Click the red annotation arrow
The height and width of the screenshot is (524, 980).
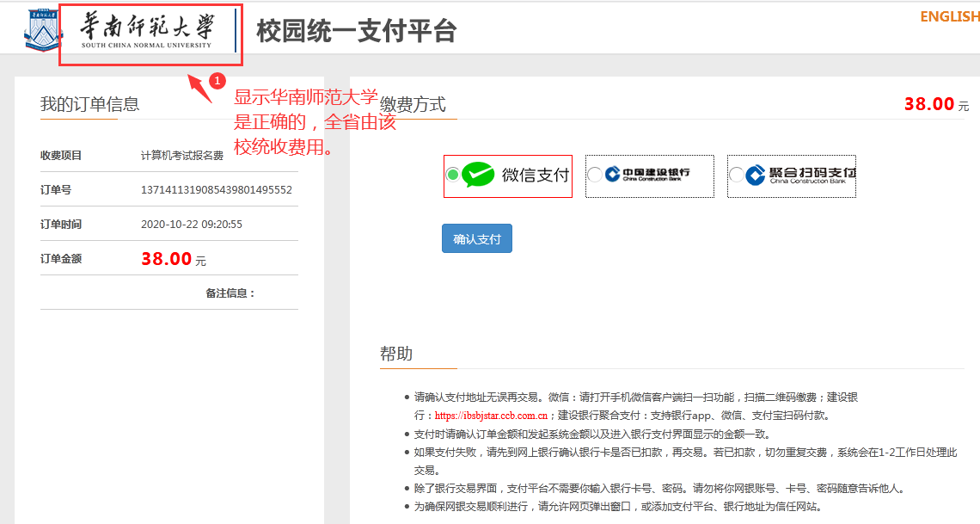pyautogui.click(x=199, y=87)
